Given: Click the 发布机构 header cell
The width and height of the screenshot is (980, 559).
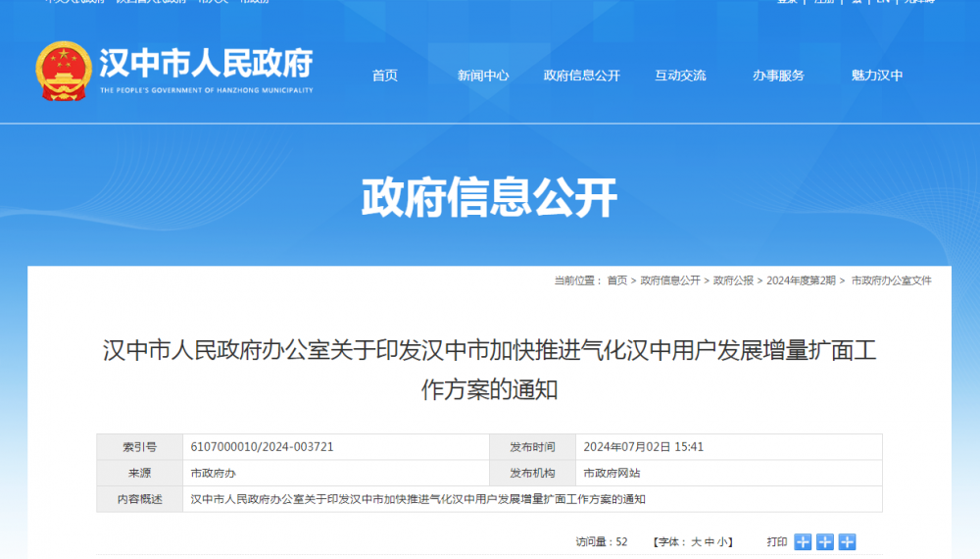Looking at the screenshot, I should pos(532,474).
